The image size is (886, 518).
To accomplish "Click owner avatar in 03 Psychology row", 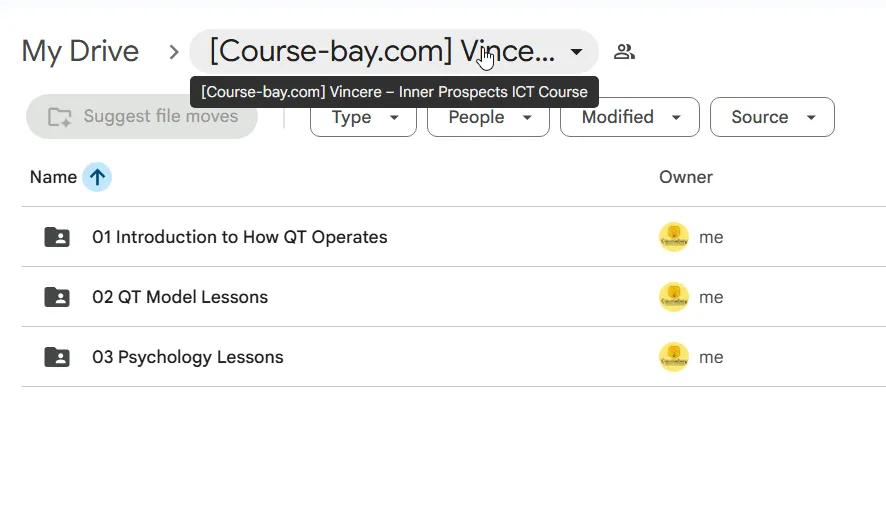I will [674, 357].
